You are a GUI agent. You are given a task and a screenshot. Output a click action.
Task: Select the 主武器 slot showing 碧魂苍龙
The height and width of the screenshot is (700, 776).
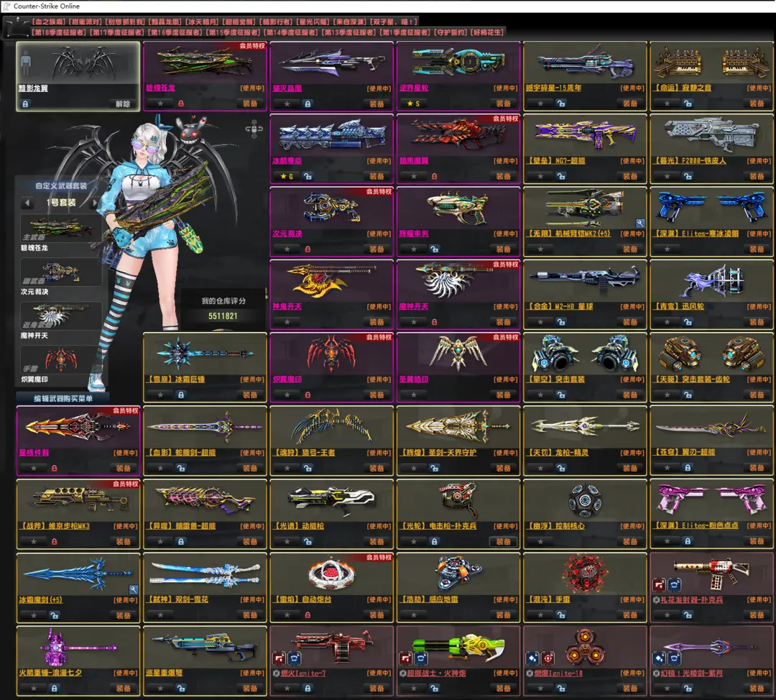point(60,229)
